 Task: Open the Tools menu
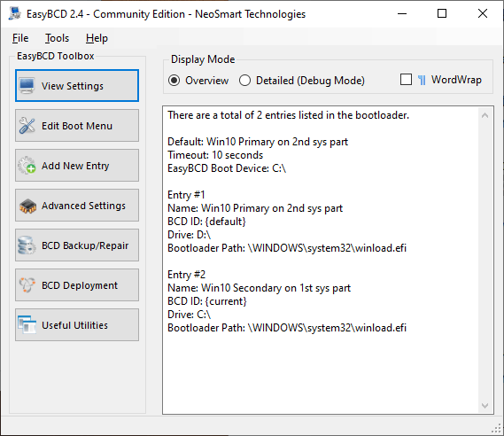[x=57, y=38]
